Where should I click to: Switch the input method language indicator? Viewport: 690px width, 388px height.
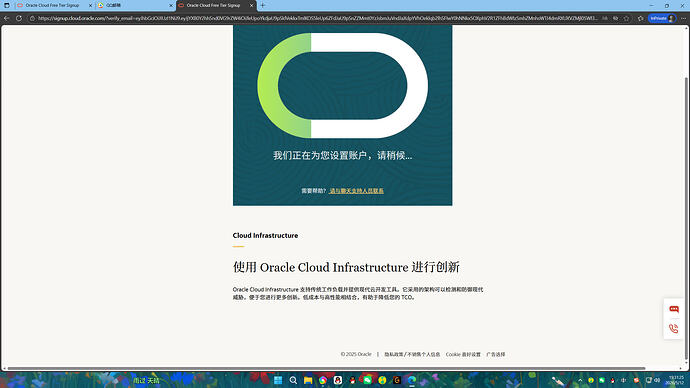point(624,380)
